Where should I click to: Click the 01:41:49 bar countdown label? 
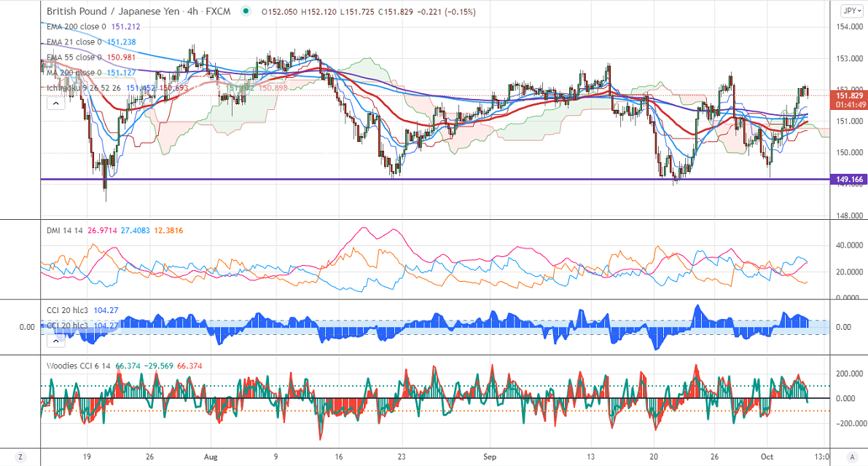click(x=851, y=104)
